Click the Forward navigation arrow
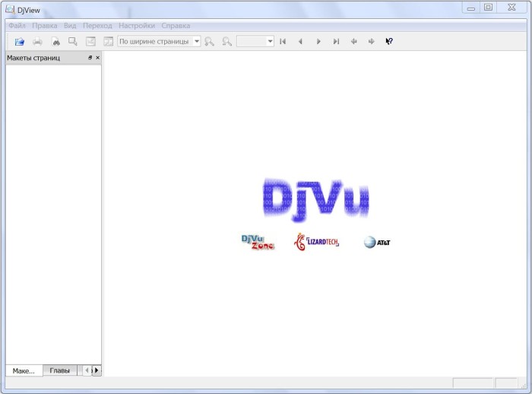Viewport: 532px width, 394px height. click(371, 41)
